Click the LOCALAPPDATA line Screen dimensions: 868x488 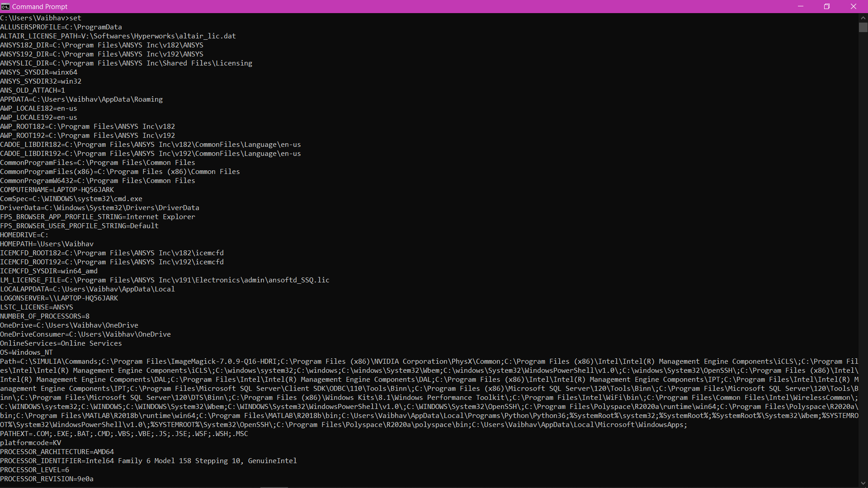point(87,289)
